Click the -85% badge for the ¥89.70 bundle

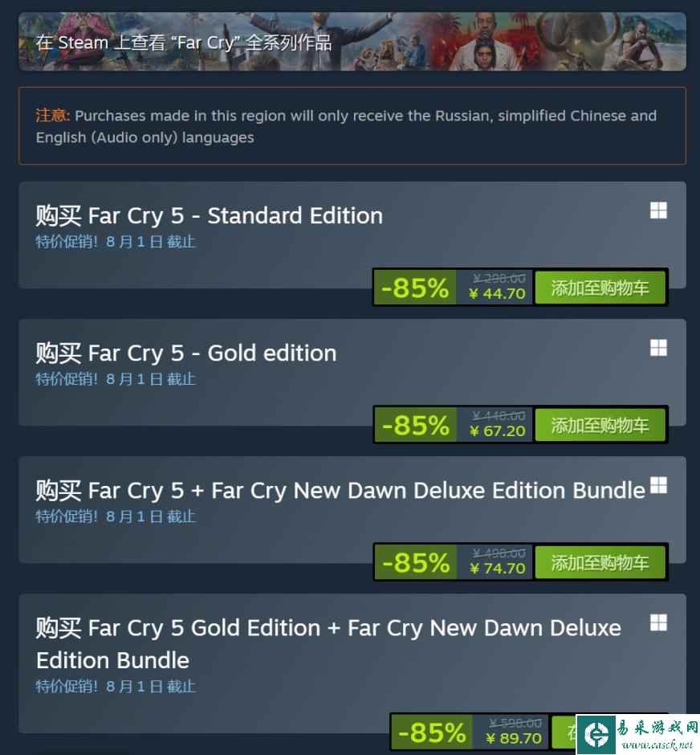[x=432, y=732]
